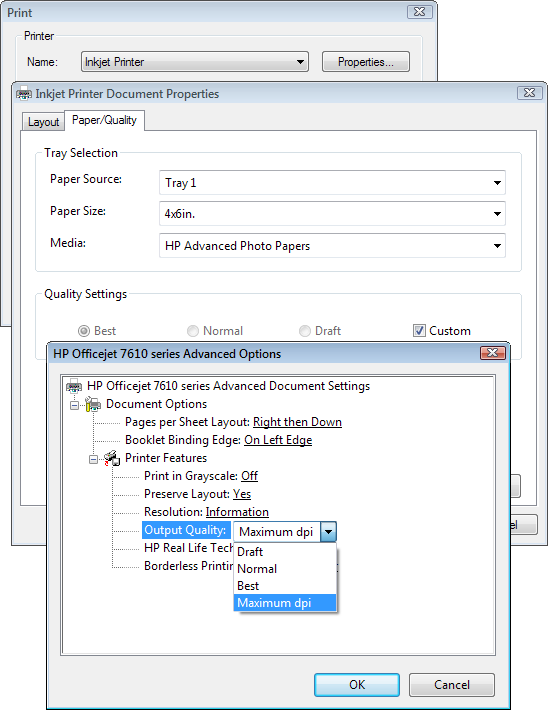
Task: Click the Right then Down layout link
Action: [x=297, y=422]
